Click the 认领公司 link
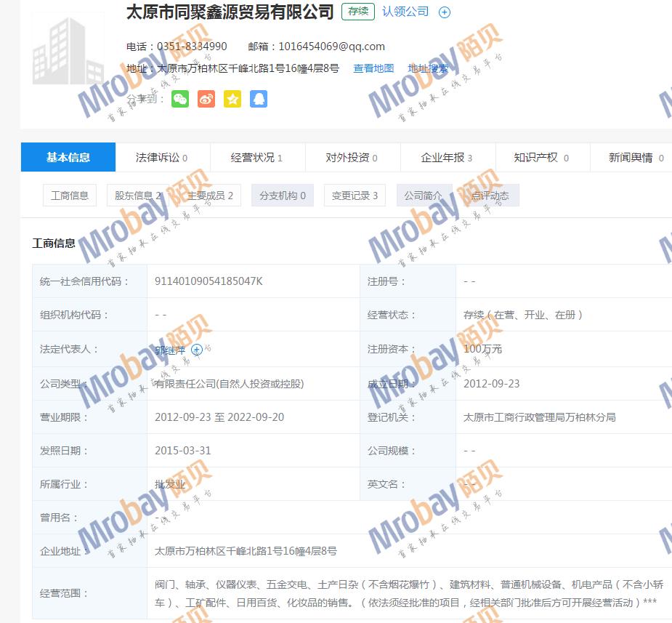The width and height of the screenshot is (672, 623). 405,12
